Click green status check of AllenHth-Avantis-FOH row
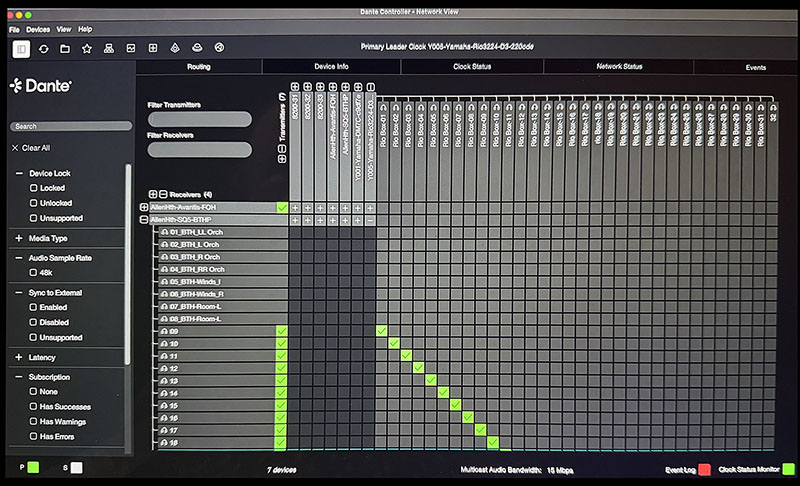The image size is (800, 486). click(x=282, y=208)
